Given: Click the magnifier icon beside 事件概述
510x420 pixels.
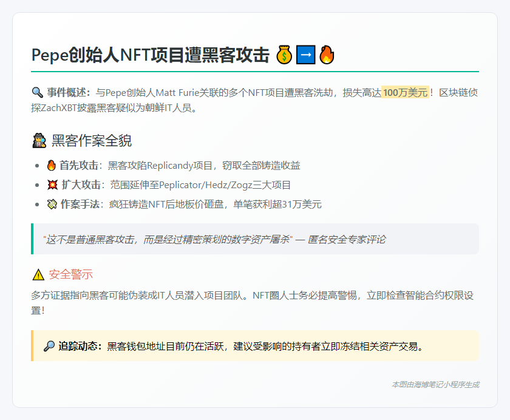Looking at the screenshot, I should (x=38, y=93).
